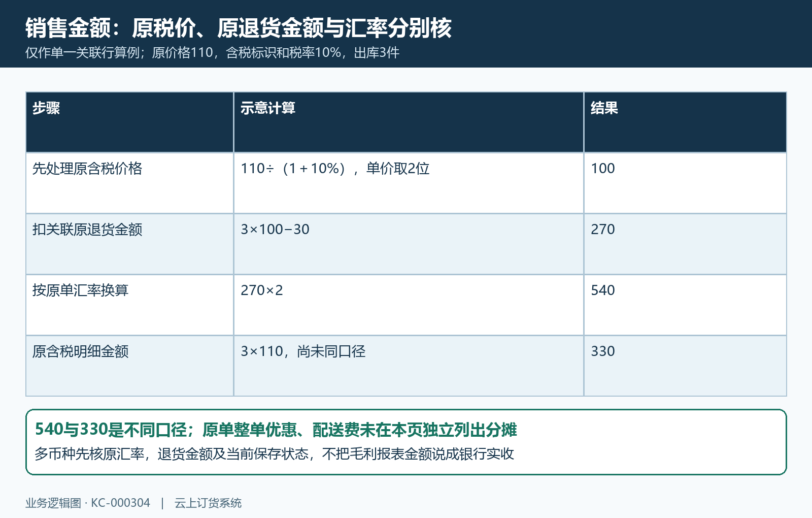
Task: Click the note line starting 多币种先核原汇率
Action: click(x=274, y=454)
